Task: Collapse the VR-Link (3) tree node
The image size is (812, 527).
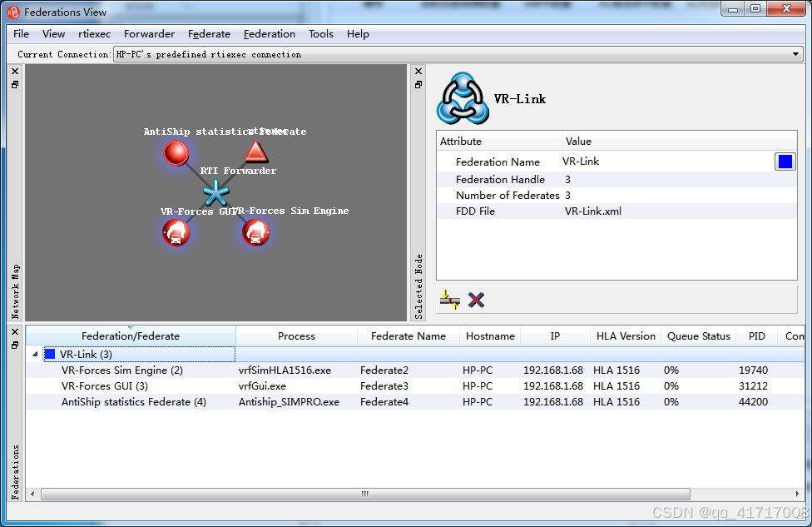Action: click(x=35, y=355)
